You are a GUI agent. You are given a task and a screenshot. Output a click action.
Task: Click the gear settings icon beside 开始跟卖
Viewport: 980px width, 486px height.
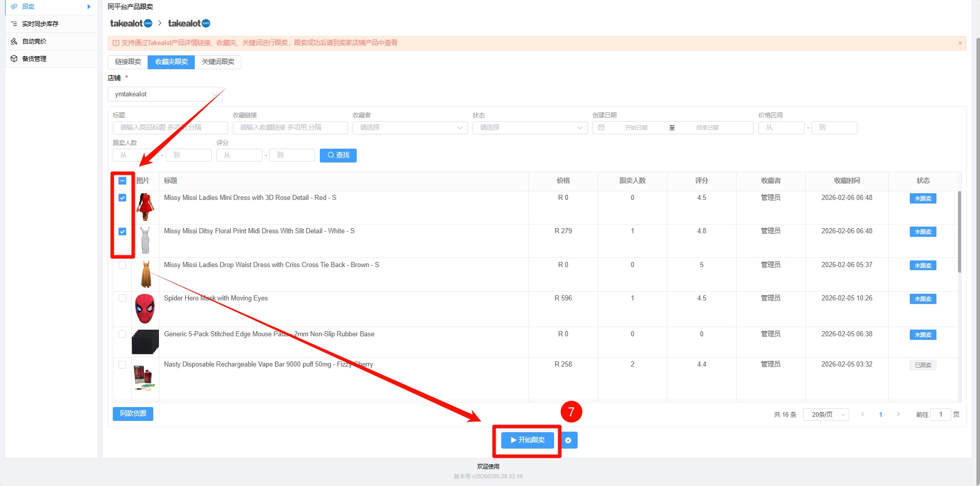[568, 440]
